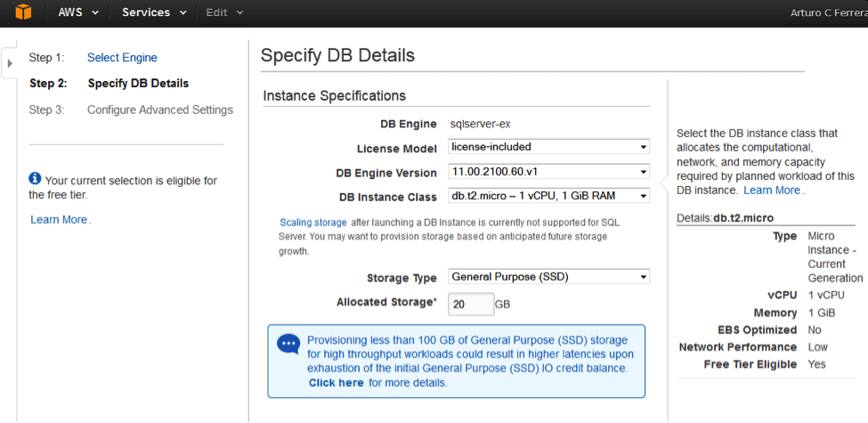
Task: Open the Arturo C Ferrera account menu
Action: click(829, 12)
